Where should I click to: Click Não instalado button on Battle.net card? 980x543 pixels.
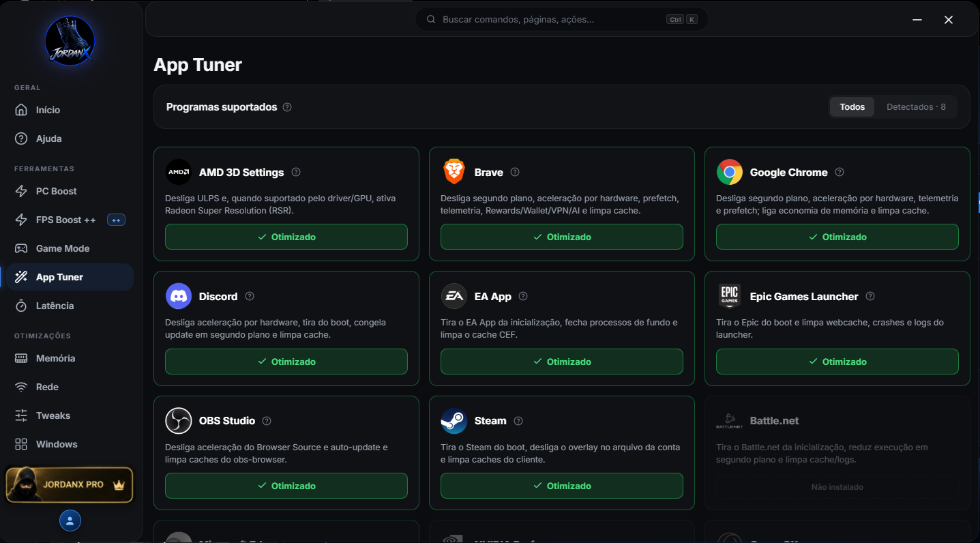tap(837, 487)
